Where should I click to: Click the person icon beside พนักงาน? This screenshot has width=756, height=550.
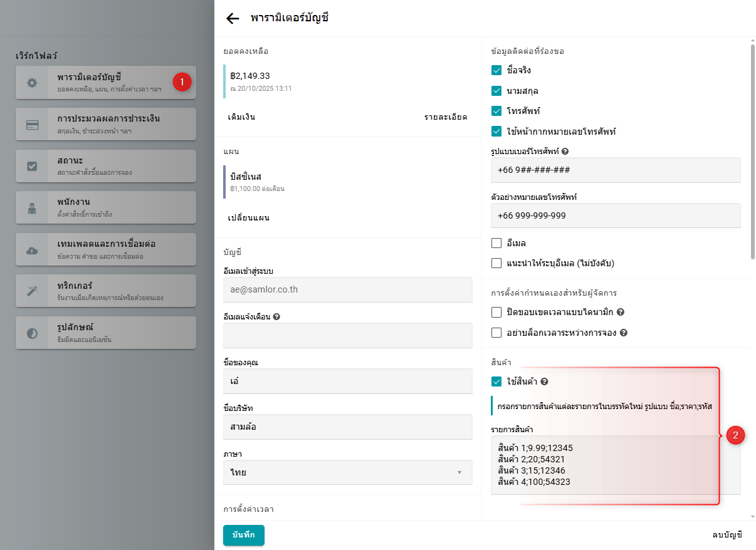click(x=32, y=209)
